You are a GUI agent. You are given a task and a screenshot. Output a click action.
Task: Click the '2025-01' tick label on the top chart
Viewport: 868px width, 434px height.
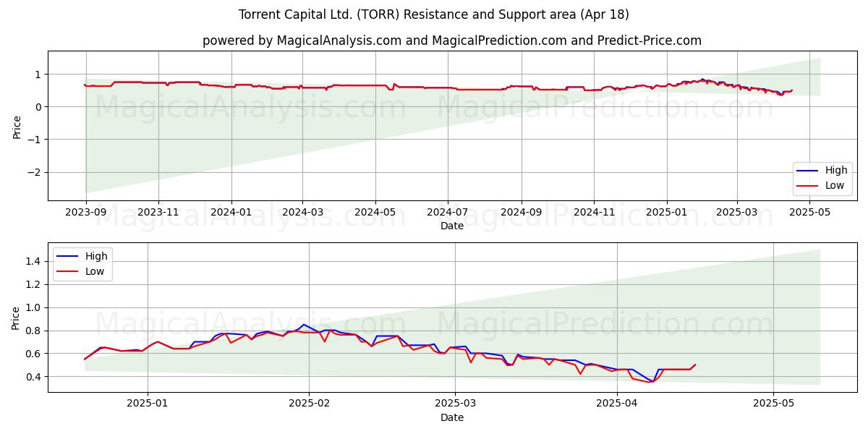point(666,213)
